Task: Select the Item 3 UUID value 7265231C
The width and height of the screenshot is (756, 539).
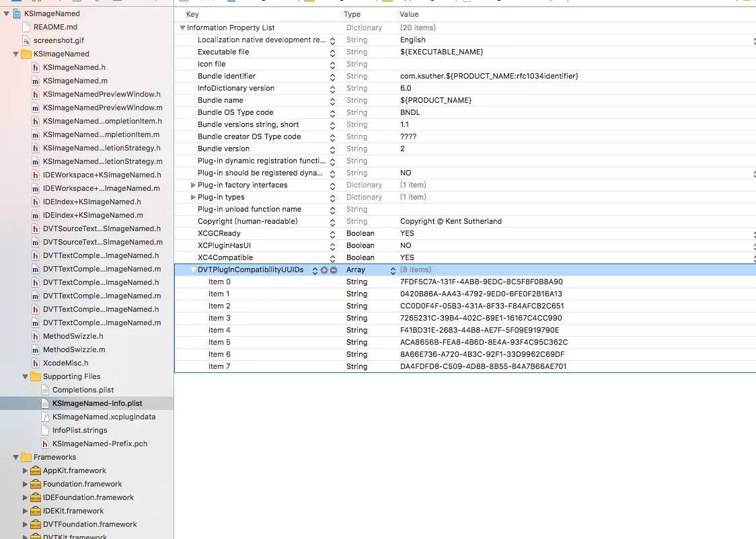Action: (481, 318)
